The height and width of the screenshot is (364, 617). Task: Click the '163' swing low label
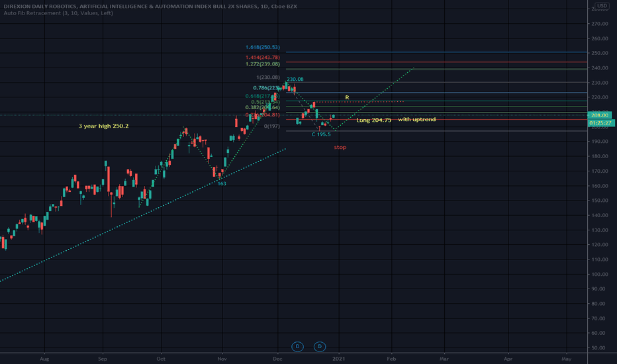pyautogui.click(x=222, y=183)
